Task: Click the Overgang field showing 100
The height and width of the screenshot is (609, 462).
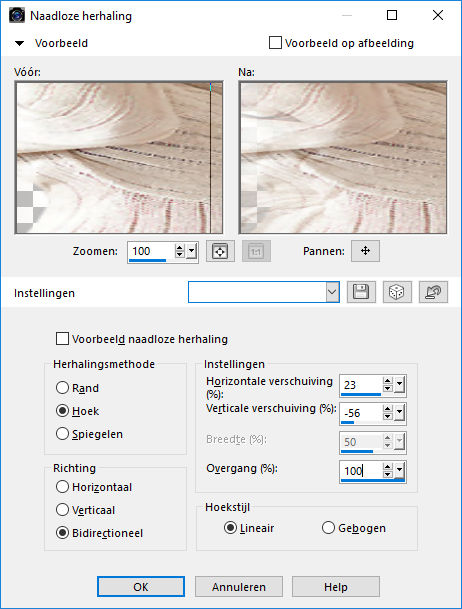Action: coord(361,471)
